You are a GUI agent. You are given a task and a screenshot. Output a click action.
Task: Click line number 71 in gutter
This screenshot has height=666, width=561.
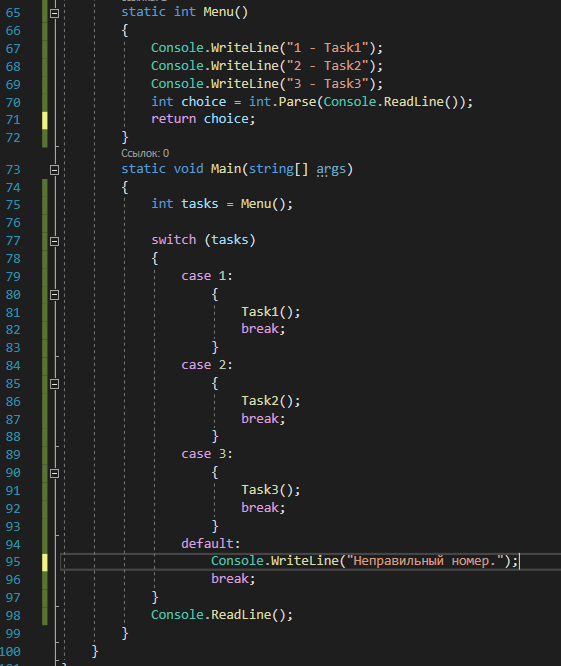[13, 120]
